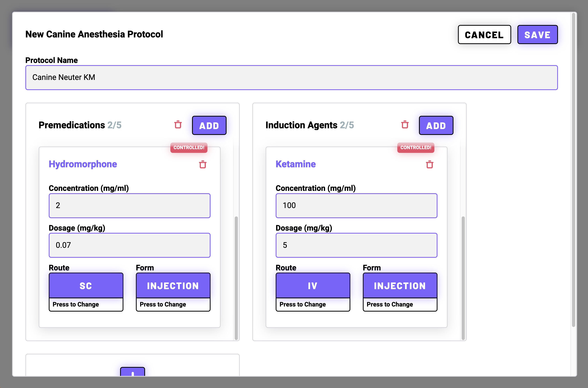Edit Ketamine dosage field

pyautogui.click(x=356, y=245)
